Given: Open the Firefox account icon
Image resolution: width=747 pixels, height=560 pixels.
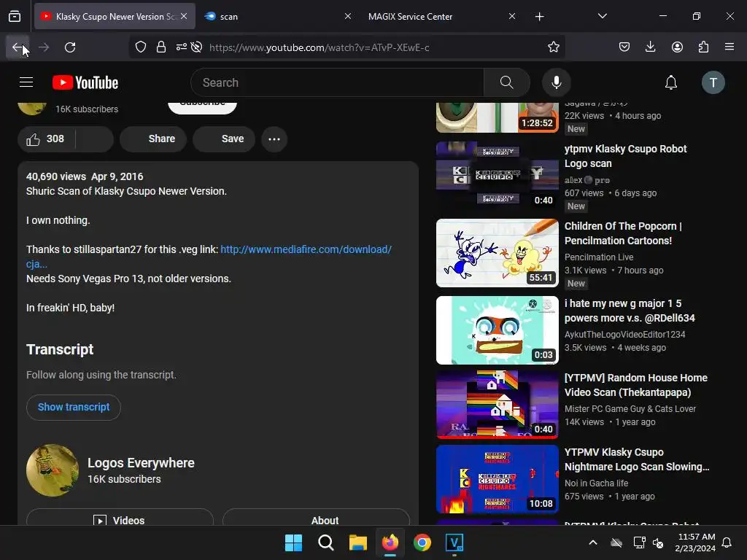Looking at the screenshot, I should [x=677, y=47].
